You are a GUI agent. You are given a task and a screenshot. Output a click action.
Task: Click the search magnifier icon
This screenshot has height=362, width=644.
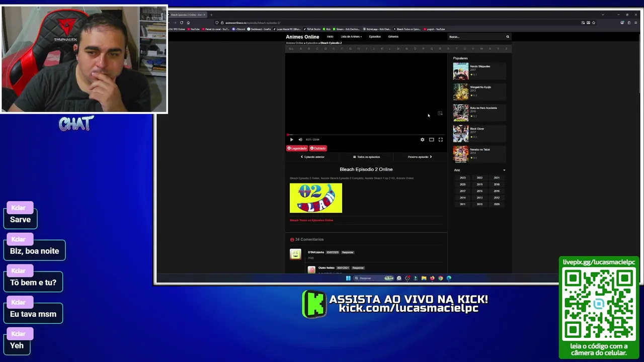tap(508, 37)
